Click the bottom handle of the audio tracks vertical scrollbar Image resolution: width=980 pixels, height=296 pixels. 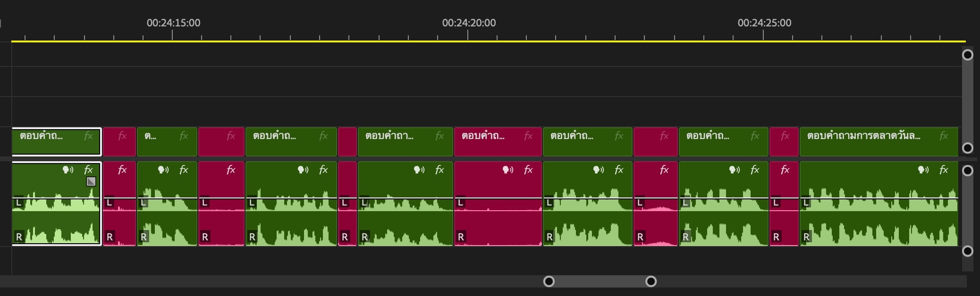pos(967,251)
